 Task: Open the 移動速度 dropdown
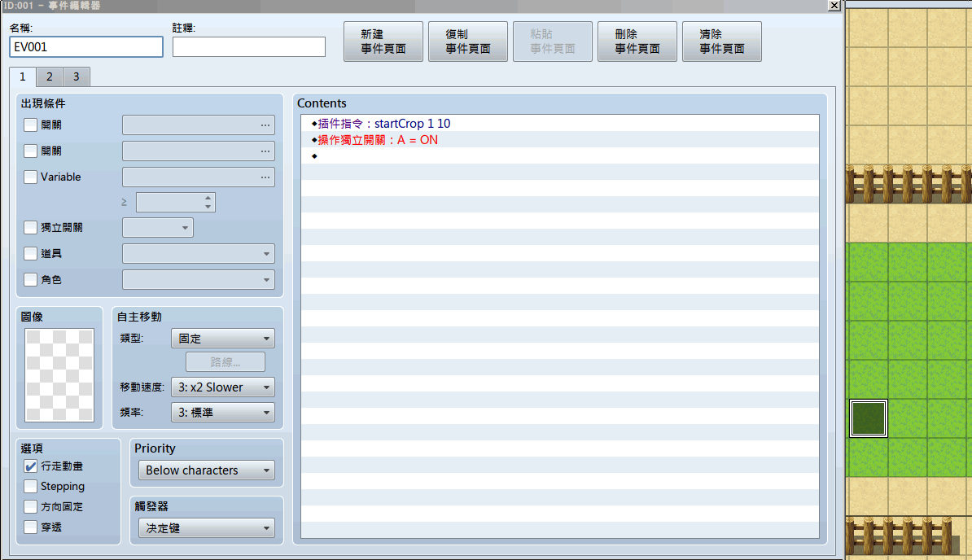coord(222,387)
